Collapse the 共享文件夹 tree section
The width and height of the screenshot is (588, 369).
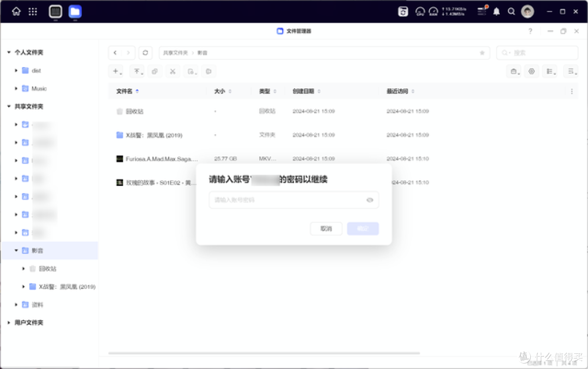click(x=9, y=106)
